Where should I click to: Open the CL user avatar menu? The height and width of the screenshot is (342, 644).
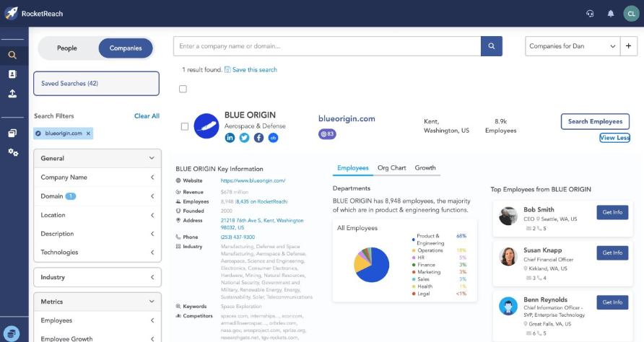(631, 14)
